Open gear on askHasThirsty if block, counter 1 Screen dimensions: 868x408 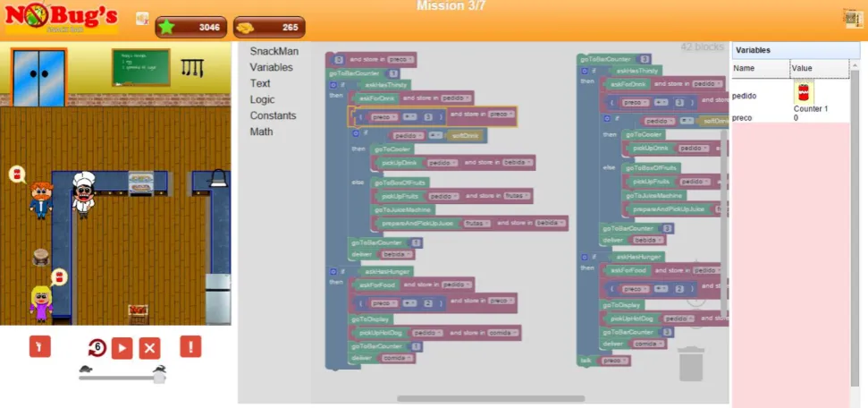click(x=333, y=85)
